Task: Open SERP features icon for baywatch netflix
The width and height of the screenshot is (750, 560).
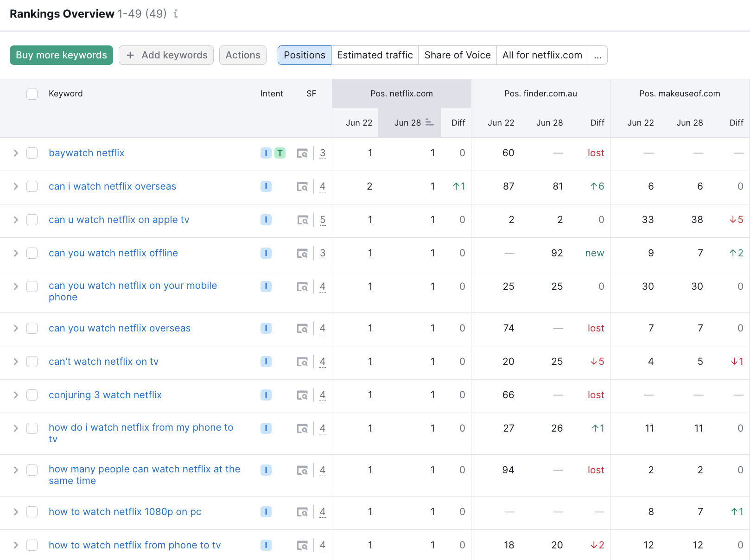Action: click(302, 153)
